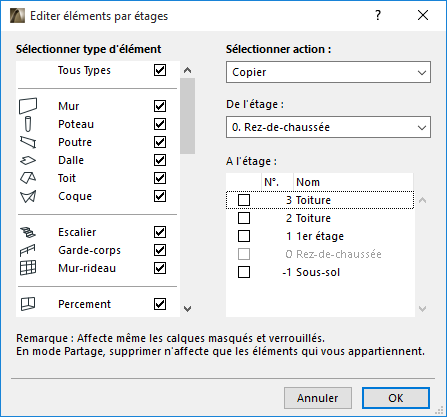The width and height of the screenshot is (447, 417).
Task: Check the 1er étage story checkbox
Action: click(x=244, y=236)
